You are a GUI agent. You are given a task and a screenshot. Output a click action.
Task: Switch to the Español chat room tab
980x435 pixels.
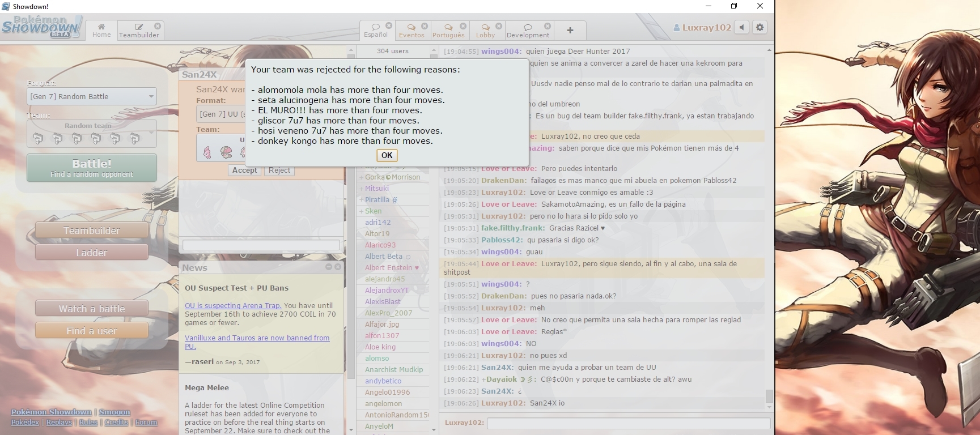tap(376, 31)
